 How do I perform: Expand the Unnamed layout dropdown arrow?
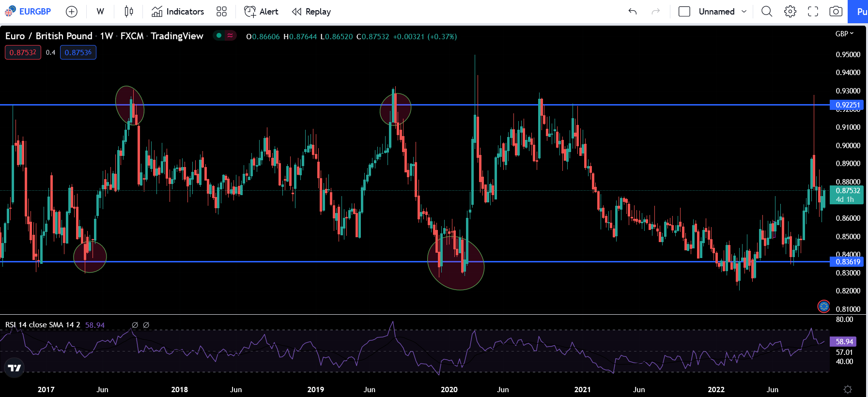tap(744, 12)
